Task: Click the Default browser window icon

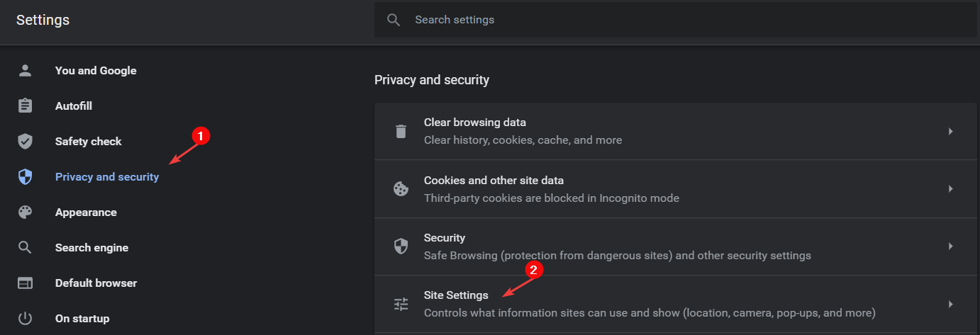Action: tap(26, 283)
